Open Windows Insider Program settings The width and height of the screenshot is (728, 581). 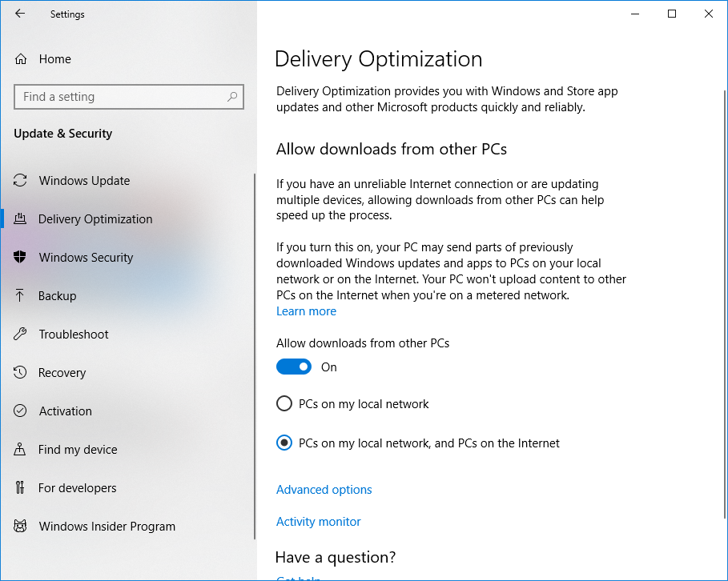pyautogui.click(x=127, y=527)
